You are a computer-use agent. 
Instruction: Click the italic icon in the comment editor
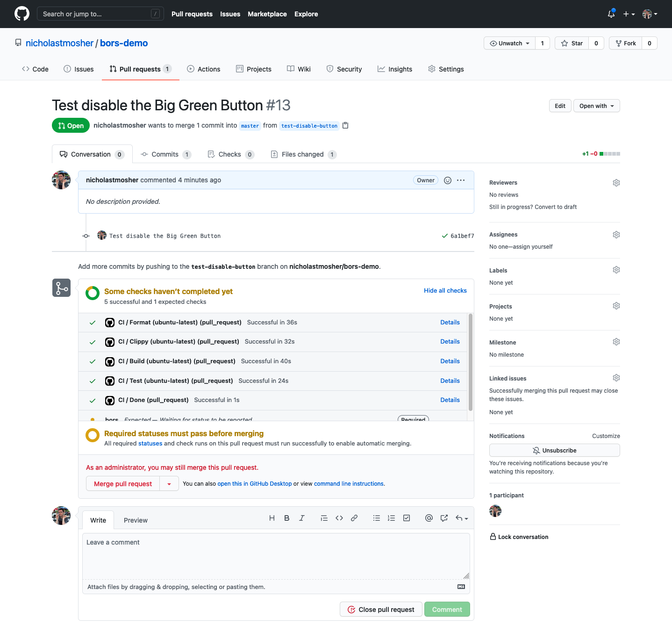pyautogui.click(x=301, y=518)
